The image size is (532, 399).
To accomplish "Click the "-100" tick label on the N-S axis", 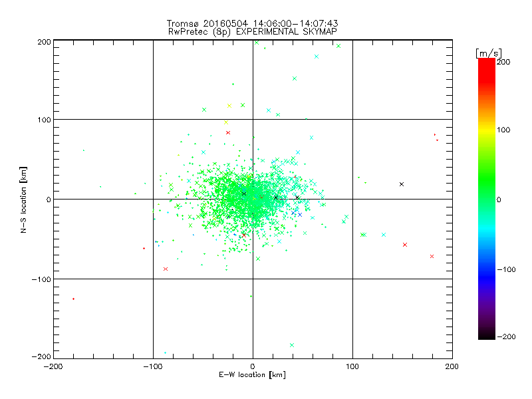I will (41, 279).
